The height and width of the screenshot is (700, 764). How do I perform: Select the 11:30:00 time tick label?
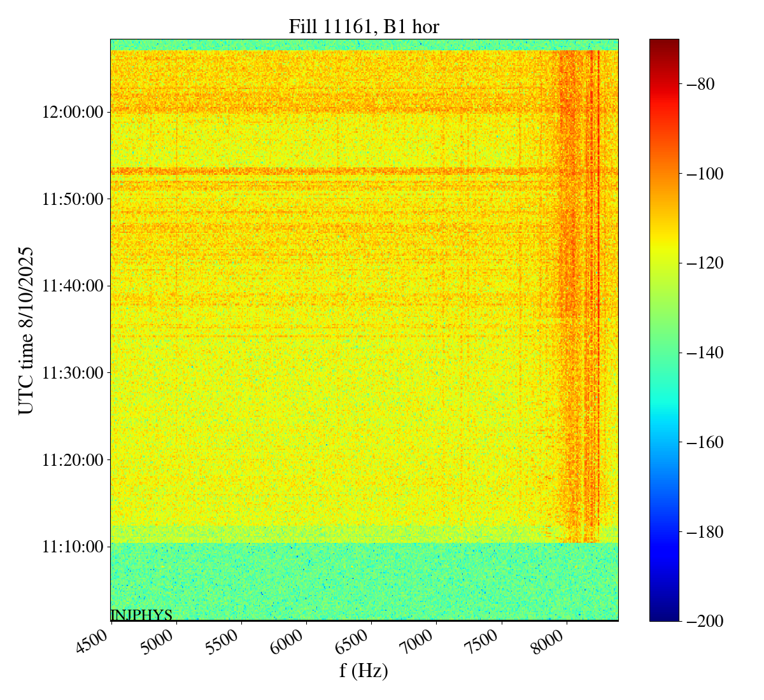(x=72, y=373)
